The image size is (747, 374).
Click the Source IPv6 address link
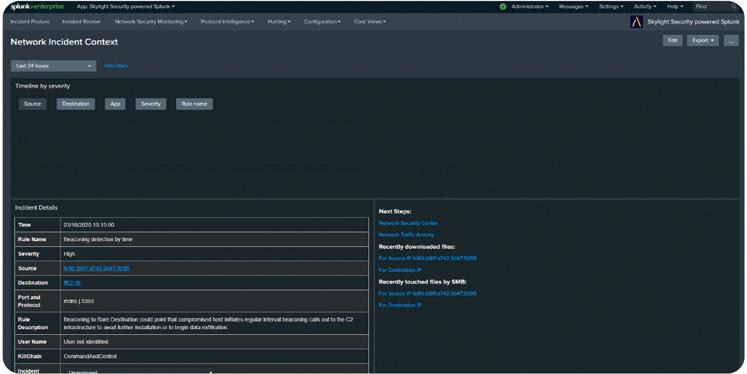96,268
